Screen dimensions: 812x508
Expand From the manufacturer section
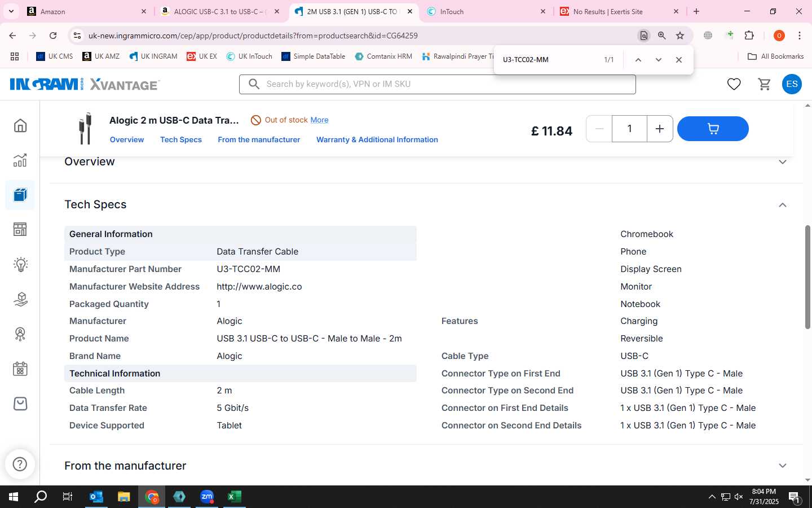pos(782,466)
